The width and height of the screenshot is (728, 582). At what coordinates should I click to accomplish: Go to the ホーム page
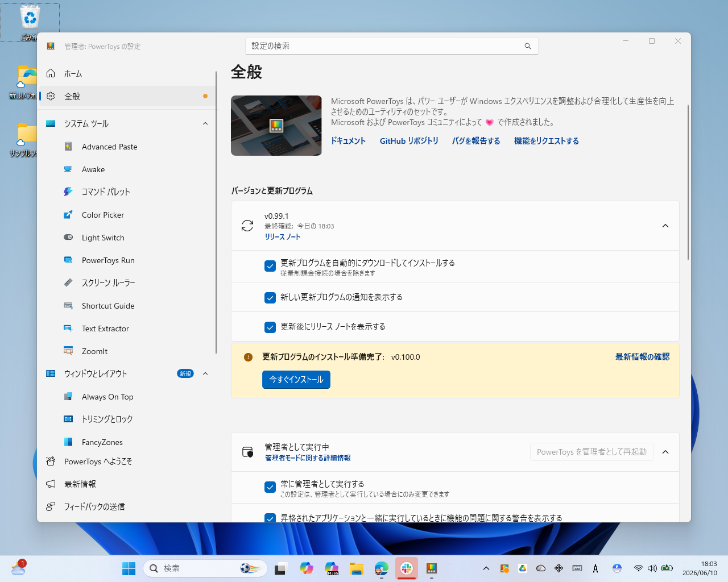pyautogui.click(x=127, y=73)
